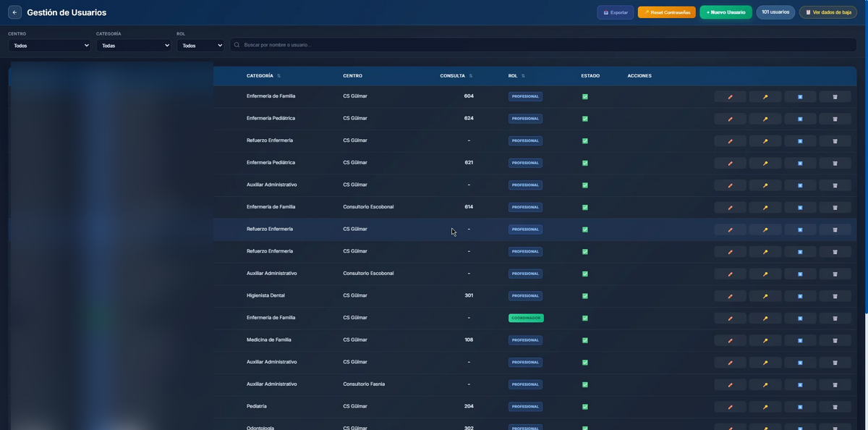Delete the Higienista Dental user
The image size is (868, 430).
pos(835,296)
